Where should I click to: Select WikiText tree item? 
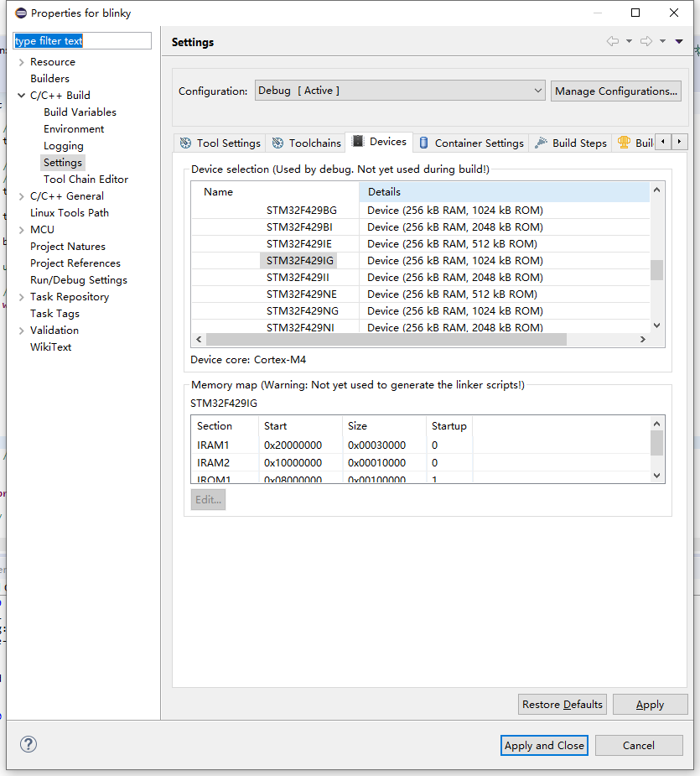click(50, 347)
